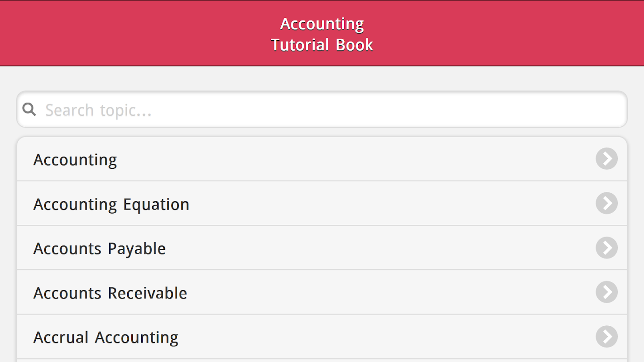
Task: Click the magnifying glass search icon
Action: point(29,109)
